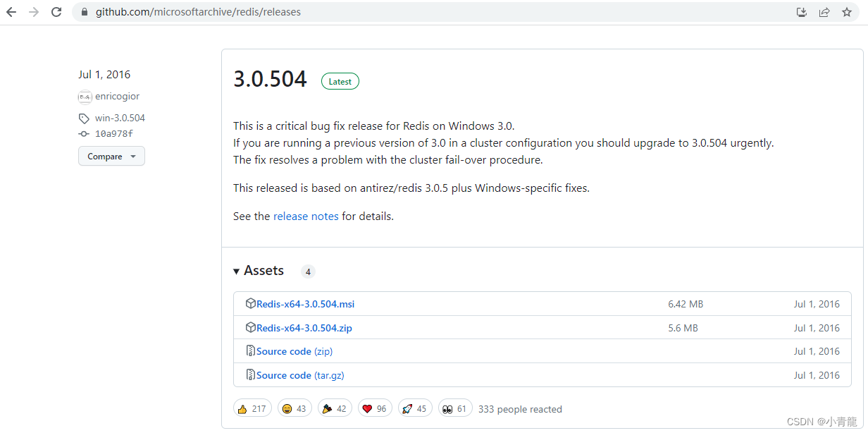This screenshot has height=433, width=868.
Task: Open commit 10a978f
Action: click(114, 134)
